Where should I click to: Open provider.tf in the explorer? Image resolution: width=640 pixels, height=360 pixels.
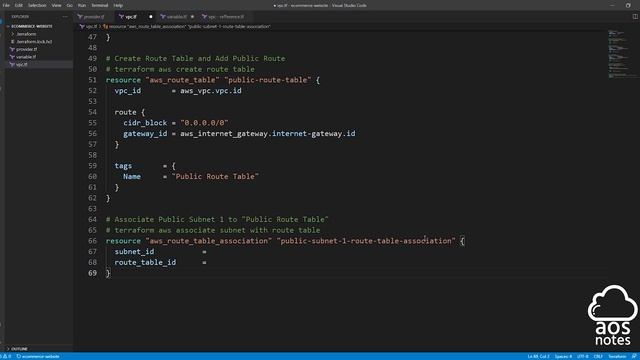pos(27,49)
